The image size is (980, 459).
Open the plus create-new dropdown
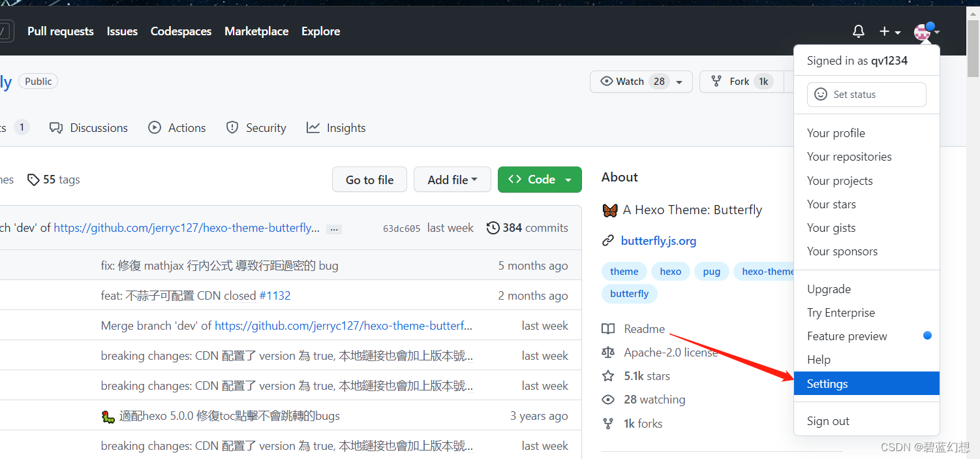coord(890,31)
